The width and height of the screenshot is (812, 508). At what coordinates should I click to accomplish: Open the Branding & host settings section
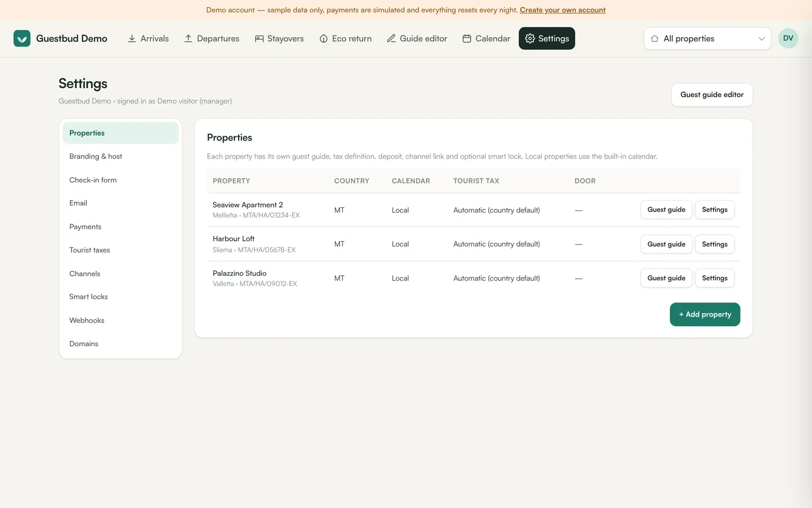tap(121, 156)
